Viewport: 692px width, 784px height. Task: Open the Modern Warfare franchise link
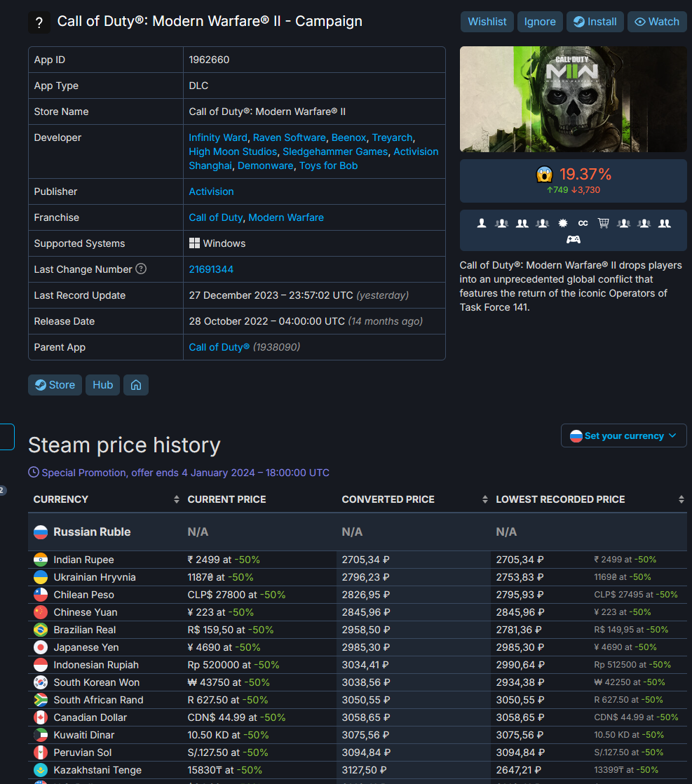[286, 217]
